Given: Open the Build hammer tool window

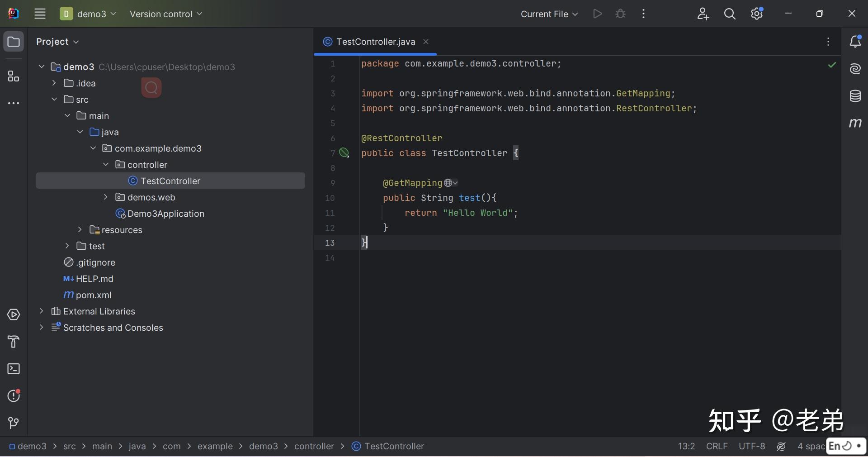Looking at the screenshot, I should click(14, 342).
